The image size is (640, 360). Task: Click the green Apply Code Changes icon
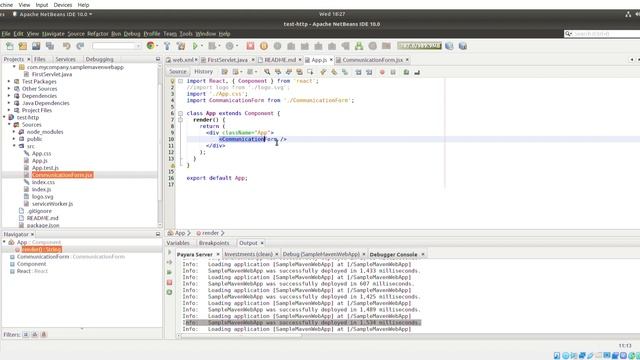click(359, 46)
